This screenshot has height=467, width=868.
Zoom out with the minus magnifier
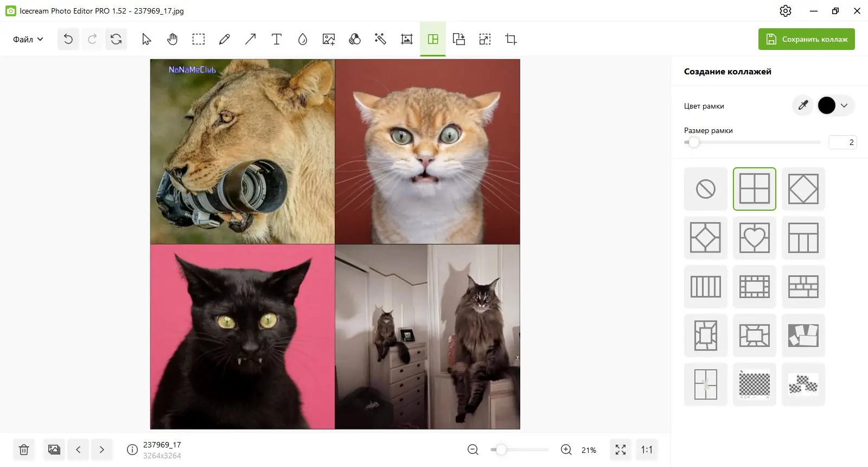[473, 450]
